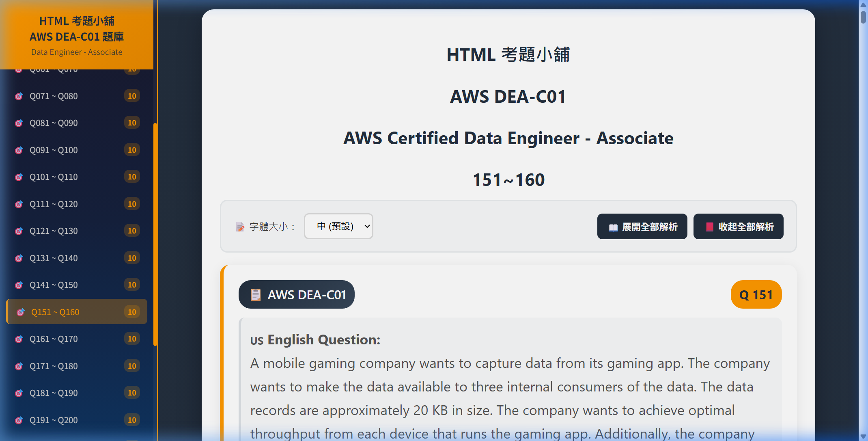Open the Q131 ~ Q140 question set
Image resolution: width=868 pixels, height=441 pixels.
(77, 258)
